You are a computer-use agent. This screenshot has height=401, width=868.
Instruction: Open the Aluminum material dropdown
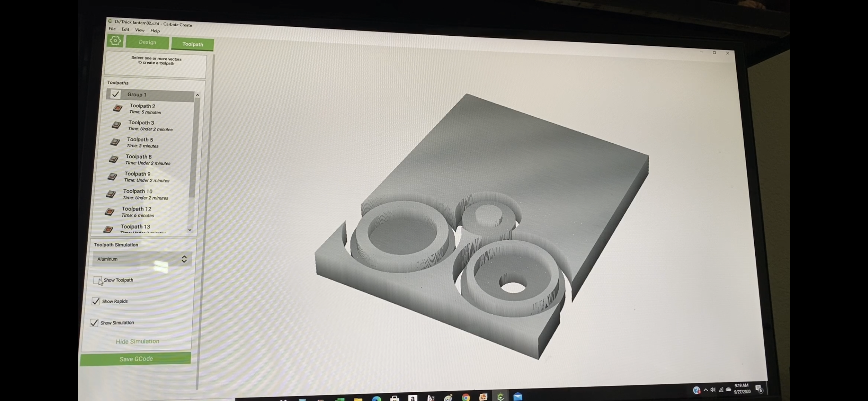coord(142,259)
